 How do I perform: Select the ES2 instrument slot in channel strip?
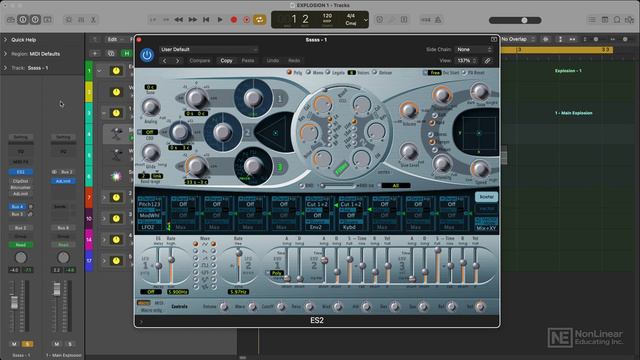click(x=21, y=172)
